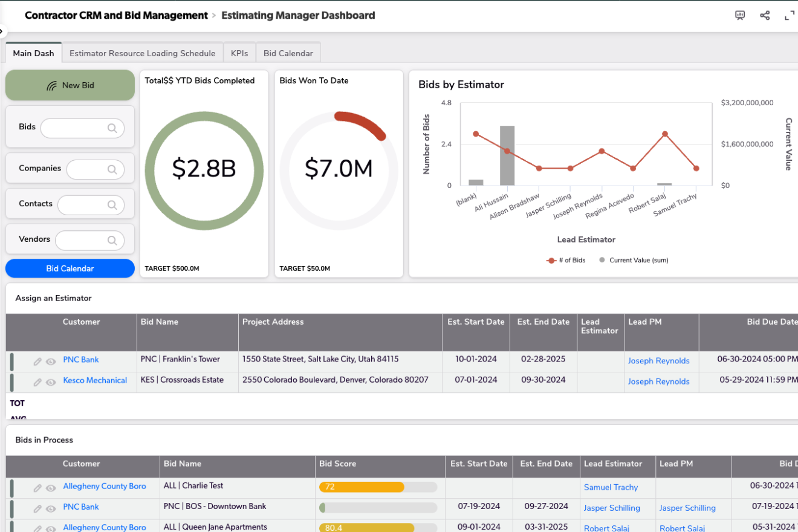
Task: View Kesco Mechanical row using eye icon
Action: (x=51, y=382)
